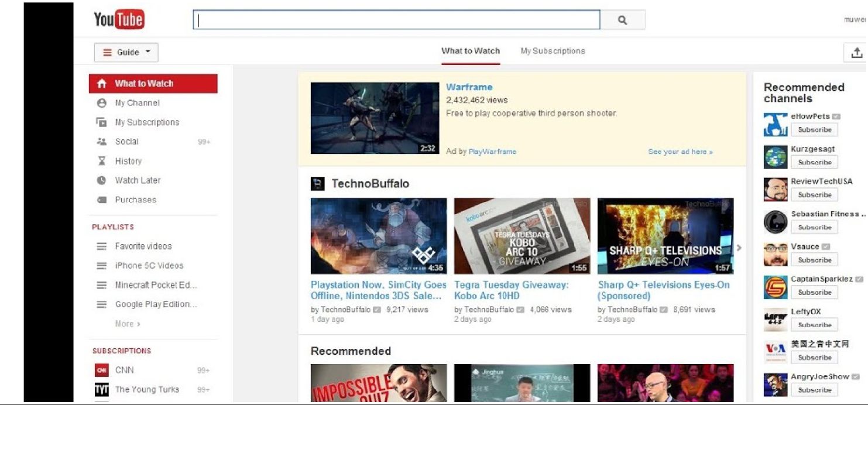
Task: Subscribe to the VOA Chinese channel
Action: click(815, 358)
